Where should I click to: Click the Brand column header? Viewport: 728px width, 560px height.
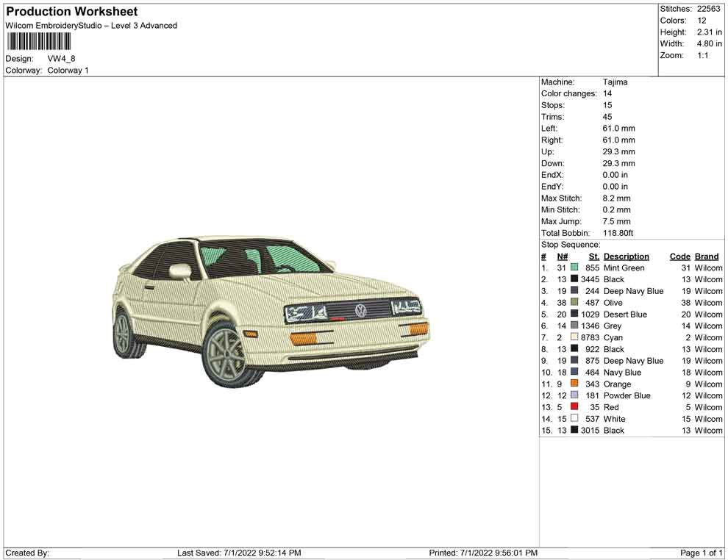tap(706, 256)
